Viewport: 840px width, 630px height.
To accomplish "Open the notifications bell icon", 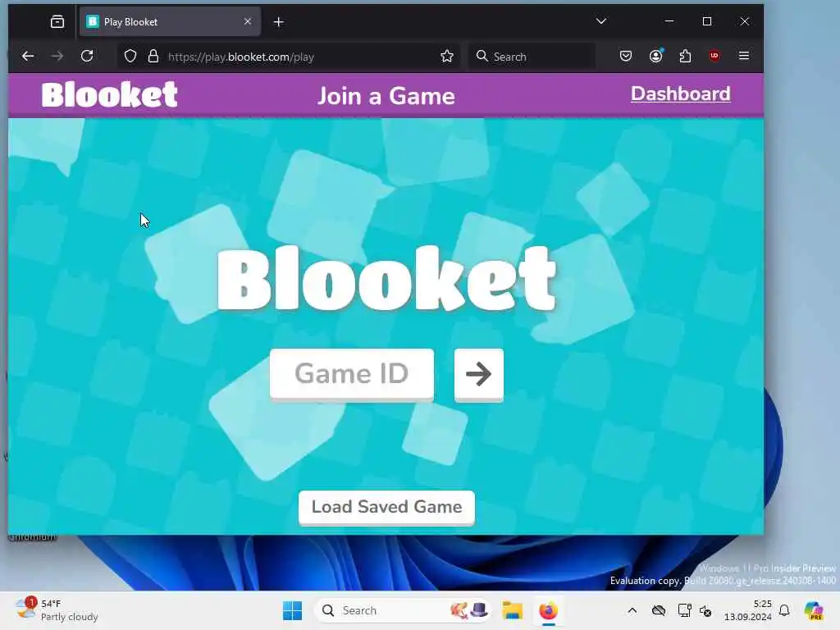I will point(784,610).
